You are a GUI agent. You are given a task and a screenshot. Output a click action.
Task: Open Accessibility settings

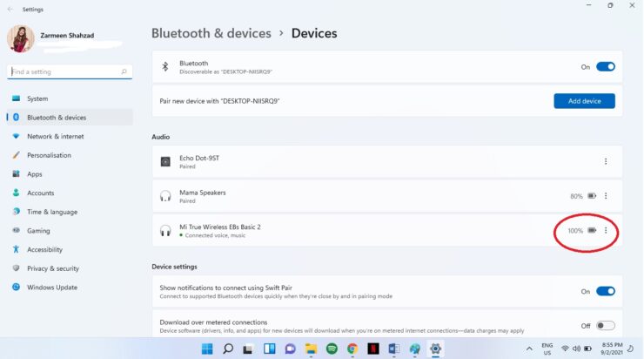point(70,249)
